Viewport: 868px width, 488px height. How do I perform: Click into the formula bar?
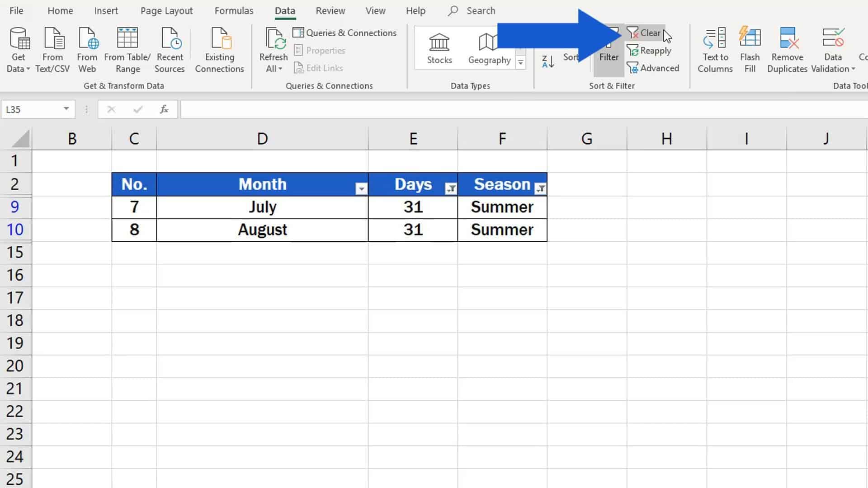coord(524,109)
